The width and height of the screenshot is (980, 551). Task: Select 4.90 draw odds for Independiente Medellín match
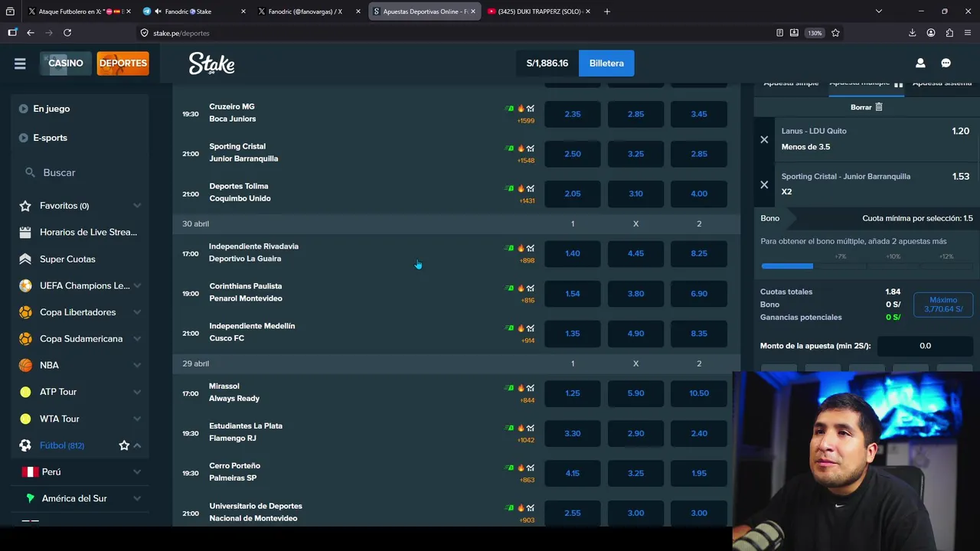[635, 334]
